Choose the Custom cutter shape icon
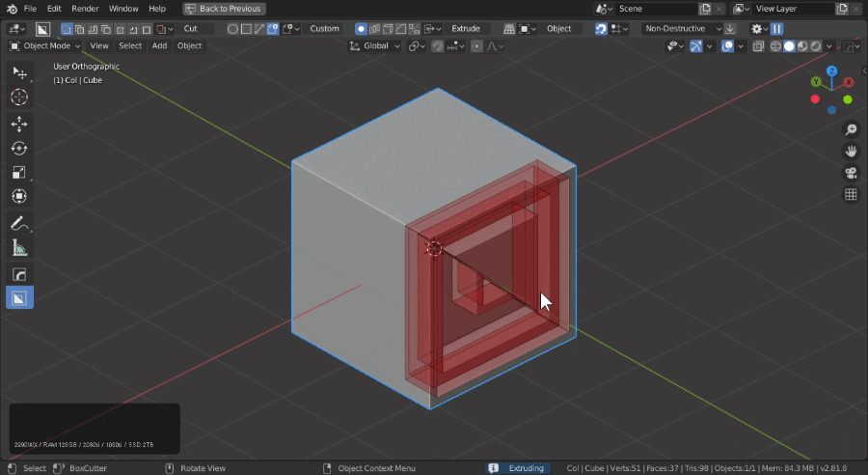The height and width of the screenshot is (475, 868). click(272, 29)
